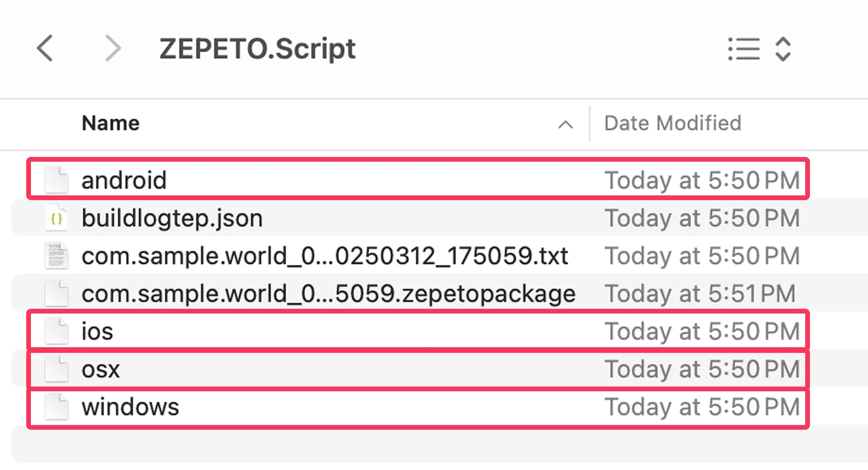This screenshot has width=868, height=470.
Task: Select the com.sample.world .zepetopackage file name
Action: (328, 294)
